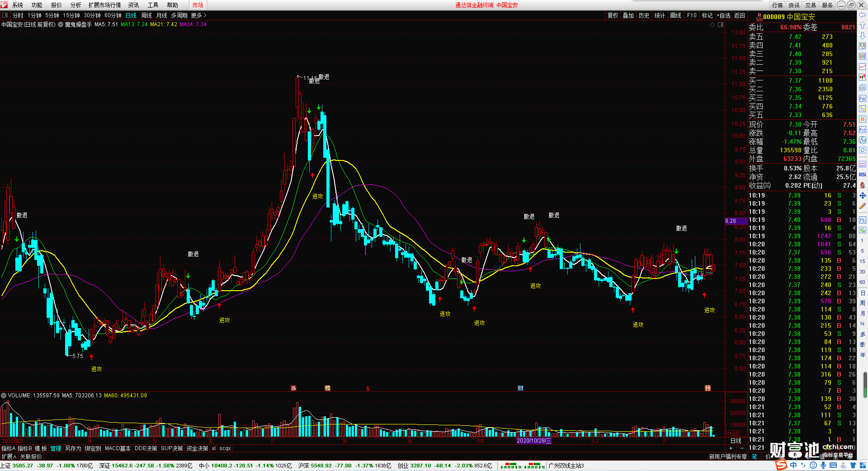Click the wavy indicator lines sidebar icon
Viewport: 868px width, 471px height.
coord(862,164)
